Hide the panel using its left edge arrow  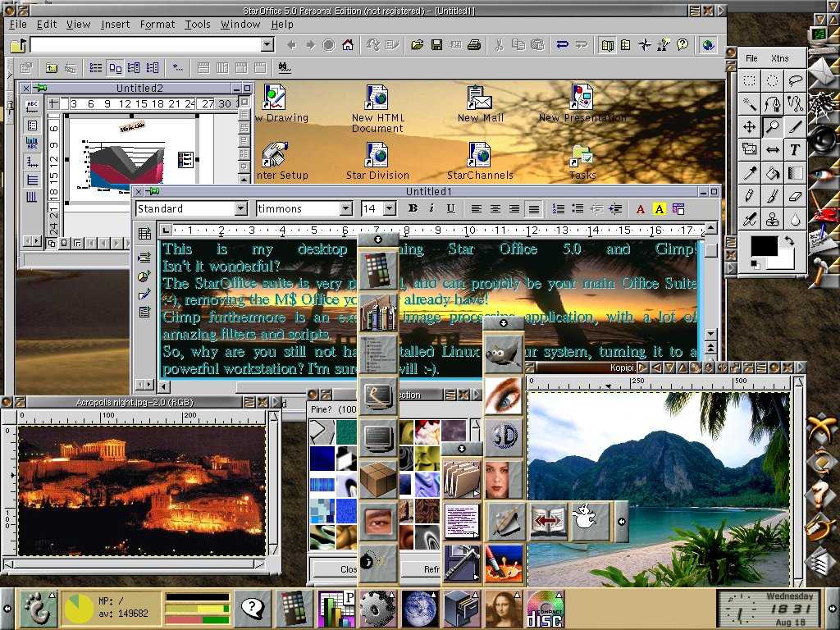[7, 609]
